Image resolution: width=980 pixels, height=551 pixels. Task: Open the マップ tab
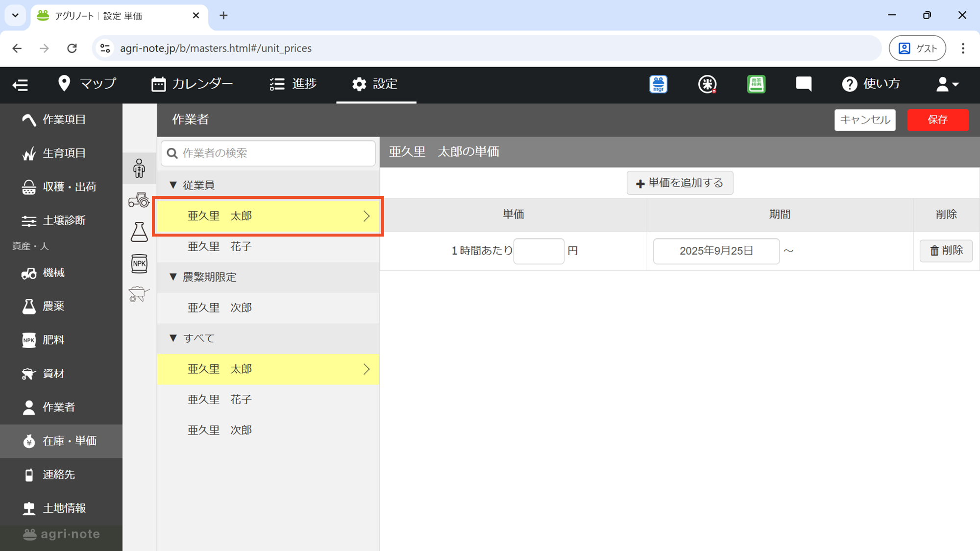click(87, 84)
